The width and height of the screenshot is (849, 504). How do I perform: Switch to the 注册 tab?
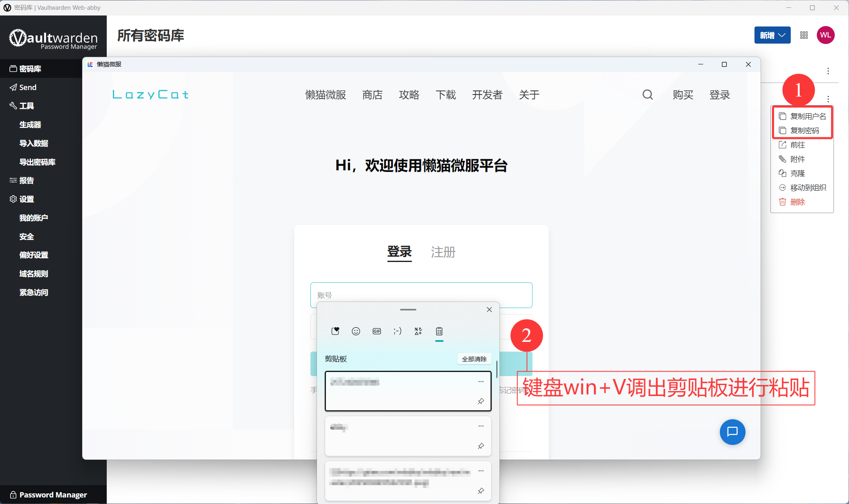[x=443, y=252]
